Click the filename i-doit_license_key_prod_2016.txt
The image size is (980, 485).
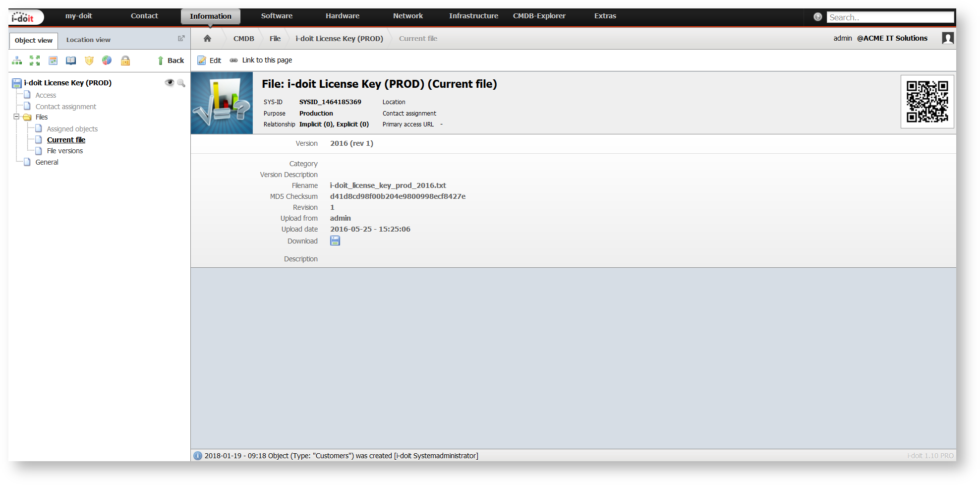pos(388,185)
